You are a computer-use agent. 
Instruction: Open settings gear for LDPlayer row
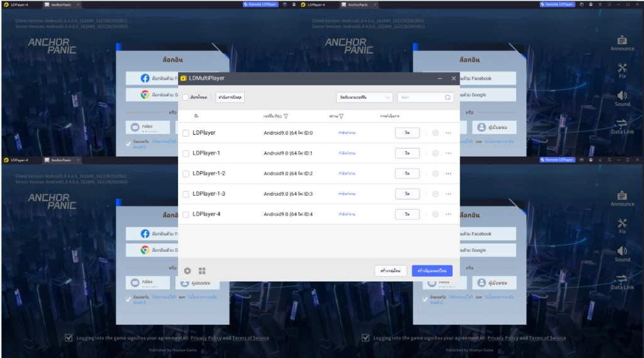point(435,133)
